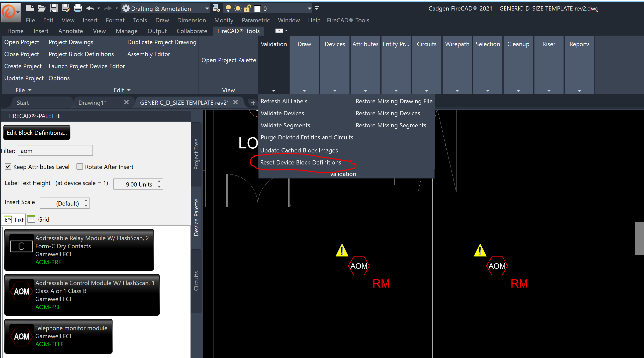This screenshot has width=644, height=358.
Task: Open the Parametric menu
Action: point(256,20)
